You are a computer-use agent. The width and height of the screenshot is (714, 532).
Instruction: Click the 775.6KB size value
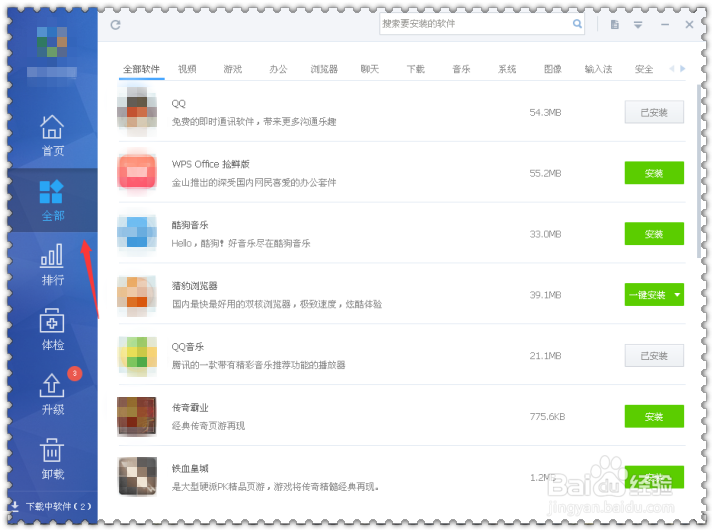pyautogui.click(x=547, y=417)
